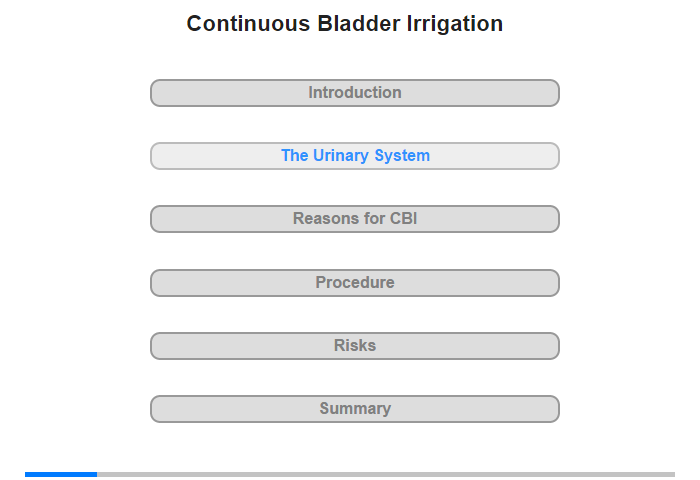Click the blue filled part of progress bar
This screenshot has height=480, width=700.
coord(61,474)
